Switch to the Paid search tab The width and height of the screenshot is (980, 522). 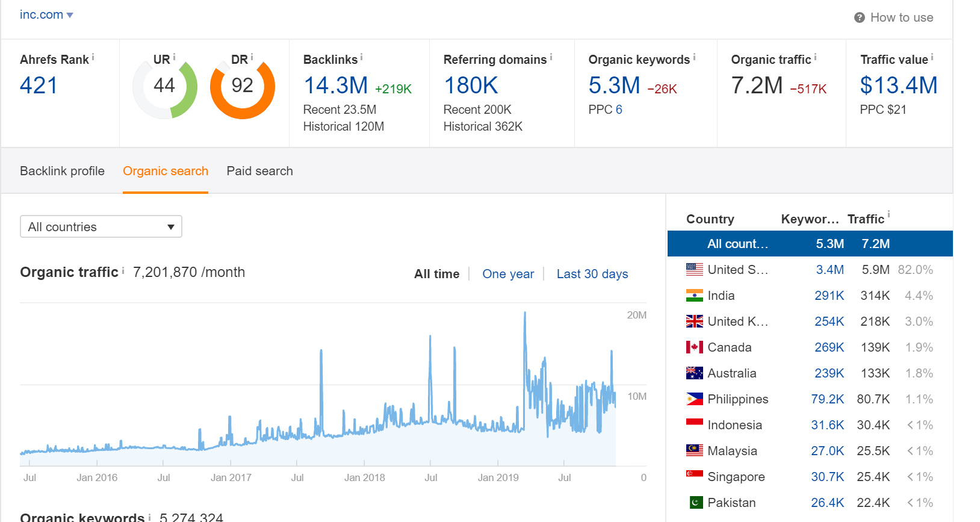click(x=259, y=171)
